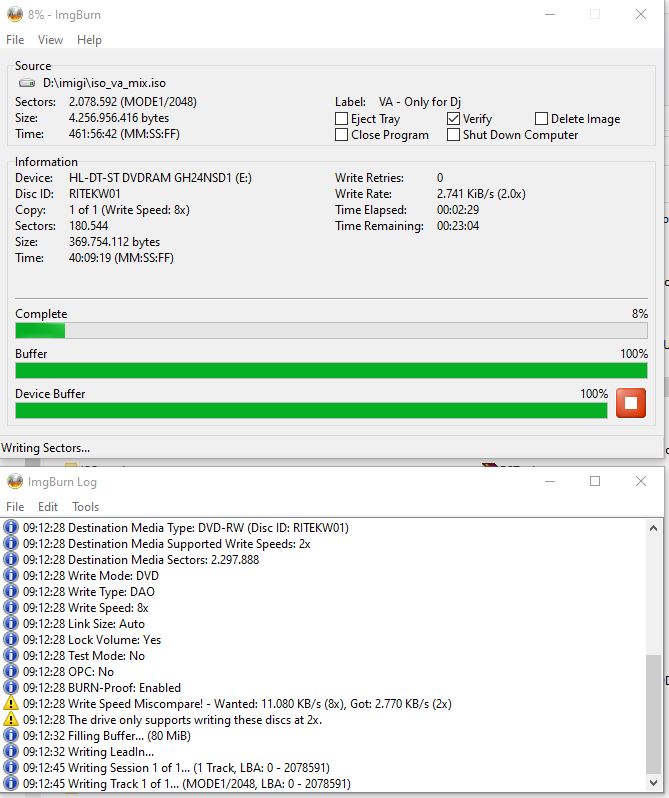Maximize the ImgBurn Log window
669x798 pixels.
coord(595,481)
